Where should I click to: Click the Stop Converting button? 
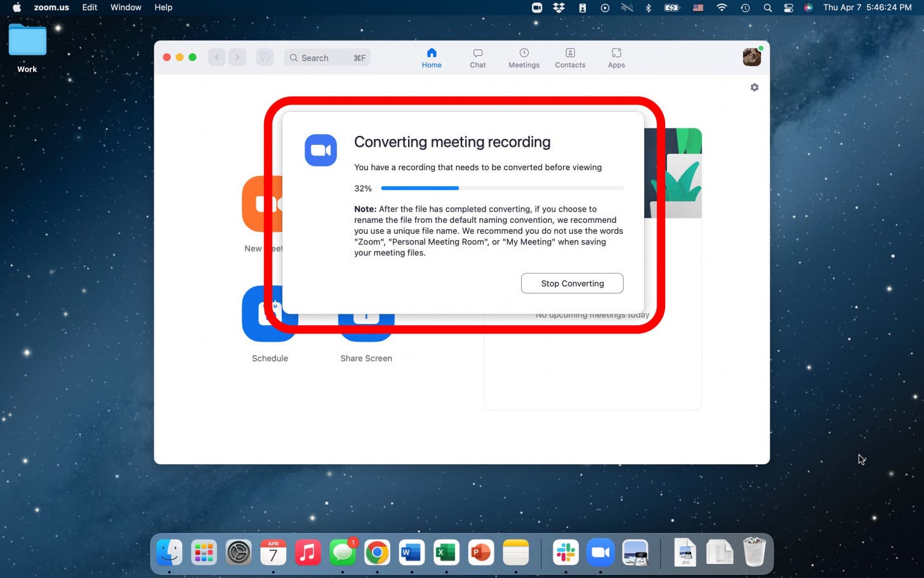click(572, 283)
